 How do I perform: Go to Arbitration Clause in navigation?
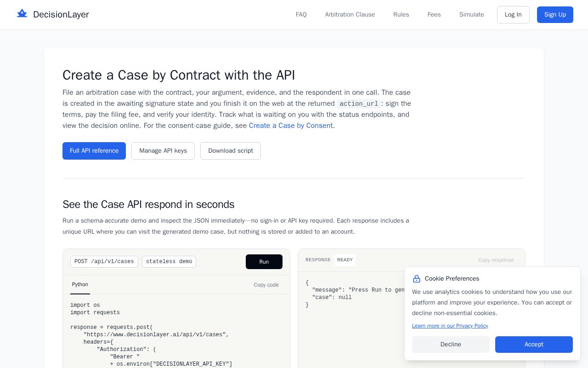[350, 15]
